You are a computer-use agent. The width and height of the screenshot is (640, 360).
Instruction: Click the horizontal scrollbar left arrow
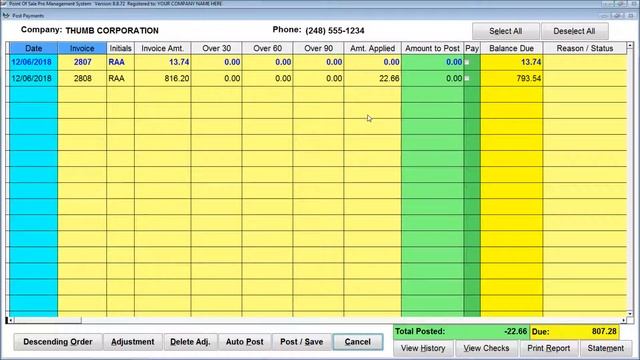tap(10, 320)
